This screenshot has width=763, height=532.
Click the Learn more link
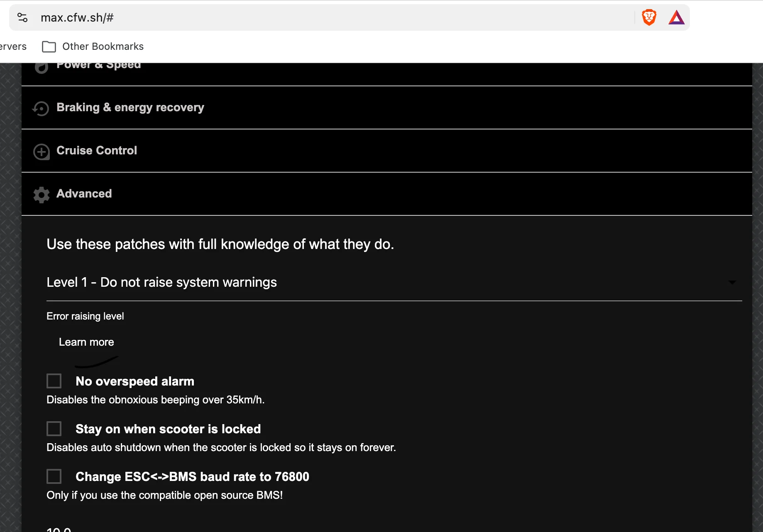coord(86,342)
